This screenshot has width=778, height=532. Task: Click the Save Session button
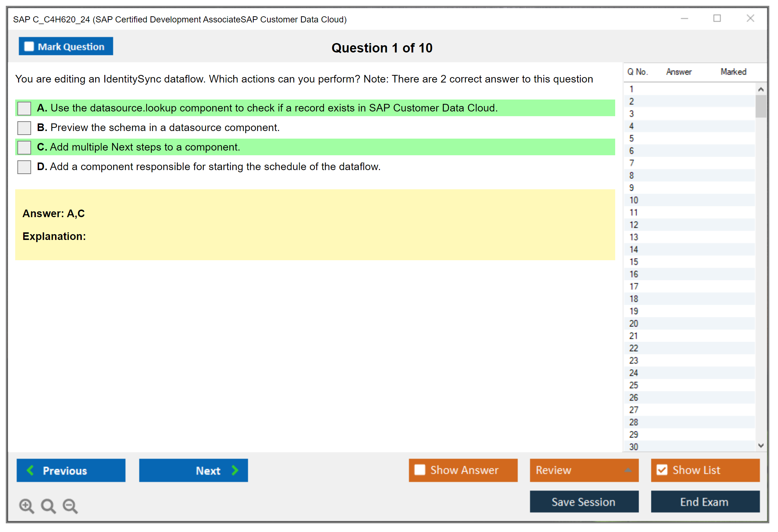584,502
